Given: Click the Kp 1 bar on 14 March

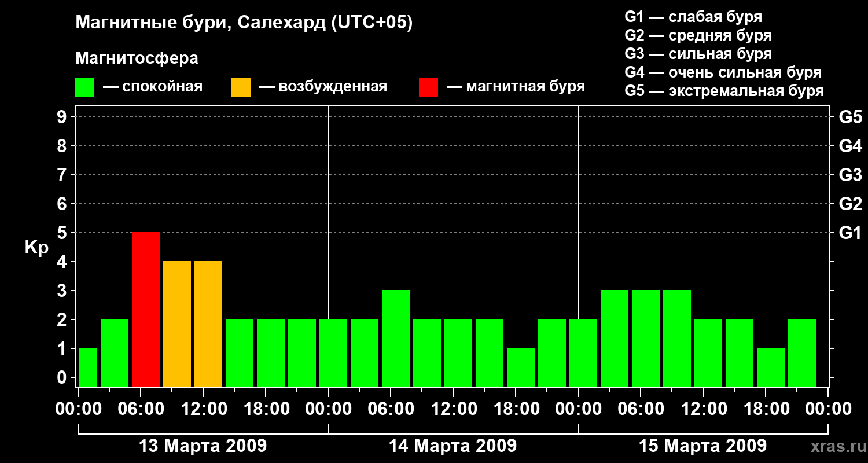Looking at the screenshot, I should pos(521,367).
